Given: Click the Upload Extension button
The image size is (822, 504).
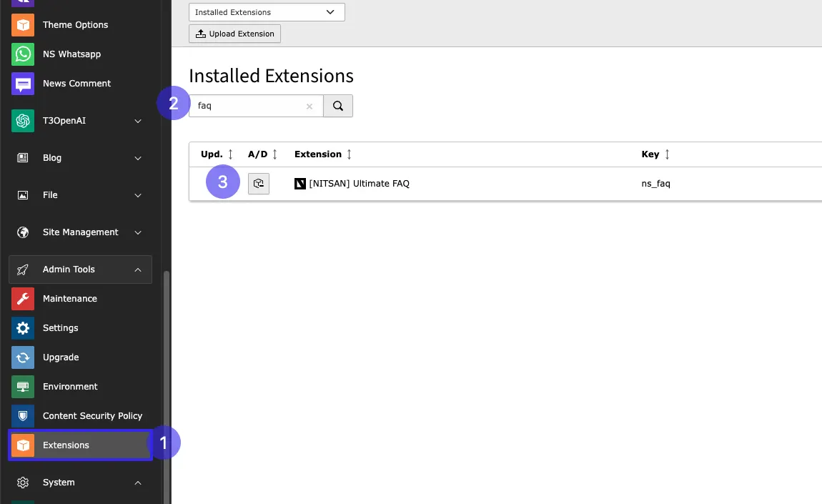Looking at the screenshot, I should click(235, 34).
